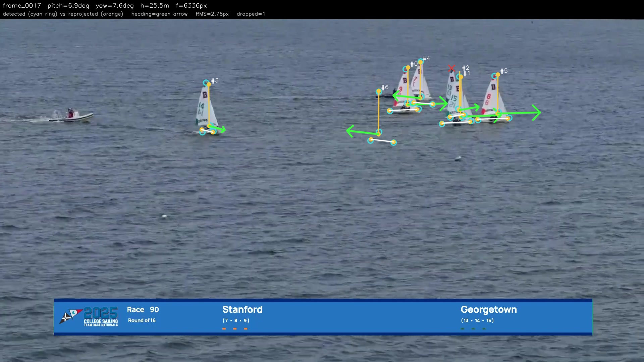Click the #0 boat label
644x362 pixels.
pos(414,64)
